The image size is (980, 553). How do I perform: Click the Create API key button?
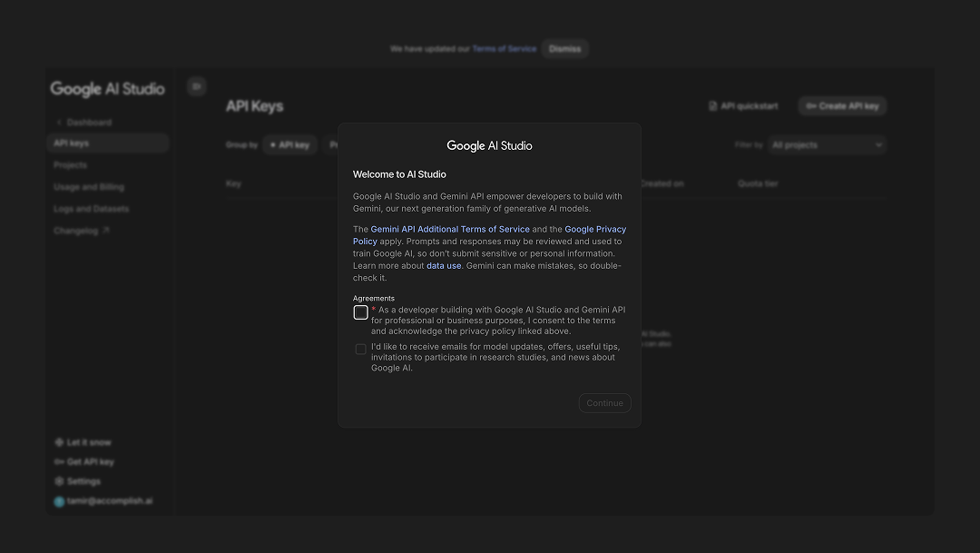coord(842,106)
